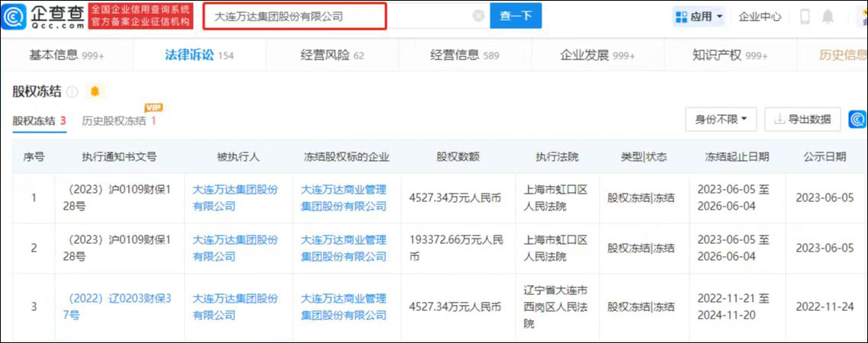Click the info icon beside 股权冻结 heading
The height and width of the screenshot is (343, 868).
point(72,91)
